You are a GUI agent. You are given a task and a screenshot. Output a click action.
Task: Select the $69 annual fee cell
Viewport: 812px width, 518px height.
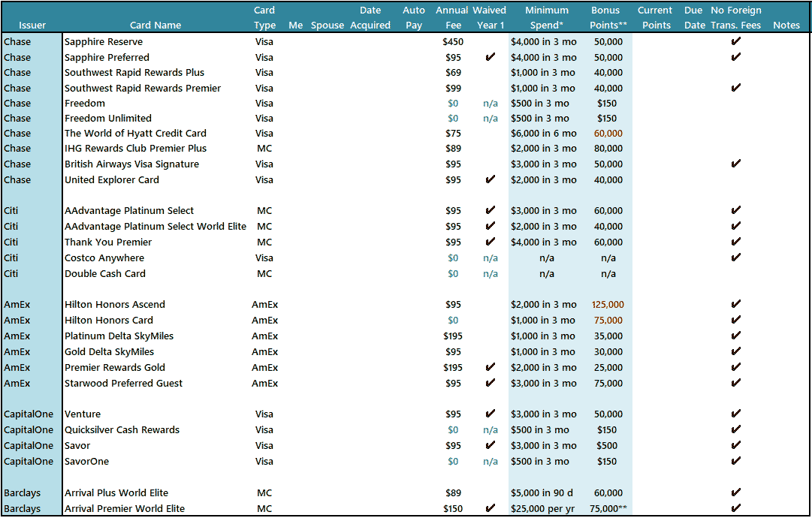click(453, 73)
